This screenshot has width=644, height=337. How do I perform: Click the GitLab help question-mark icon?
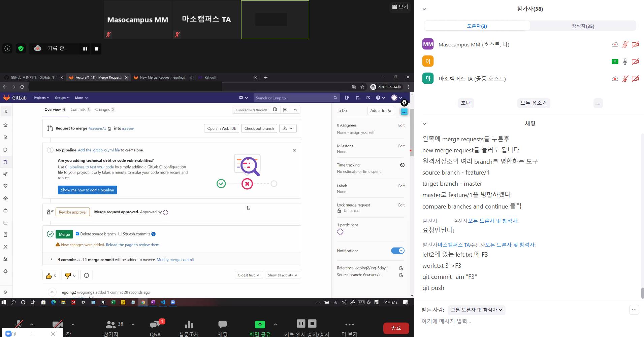(380, 98)
